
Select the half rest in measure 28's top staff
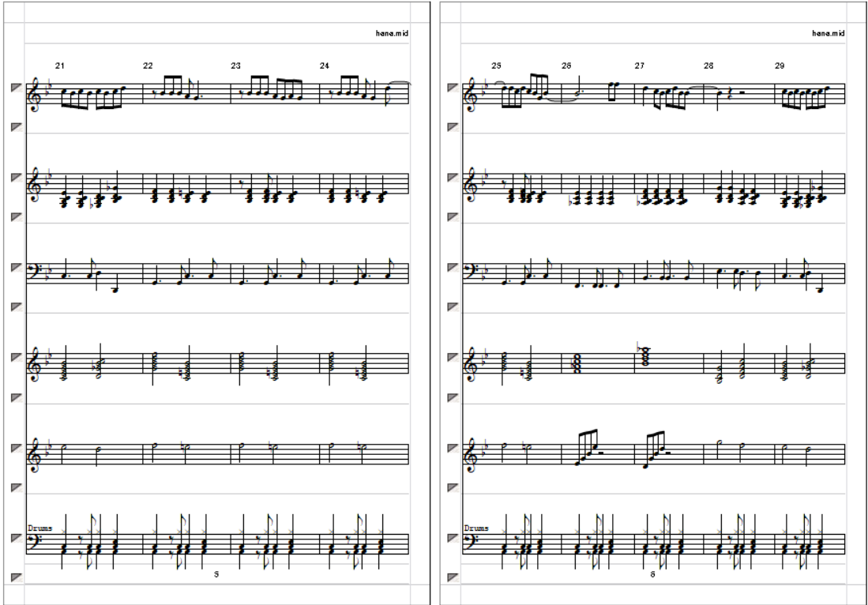tap(742, 93)
